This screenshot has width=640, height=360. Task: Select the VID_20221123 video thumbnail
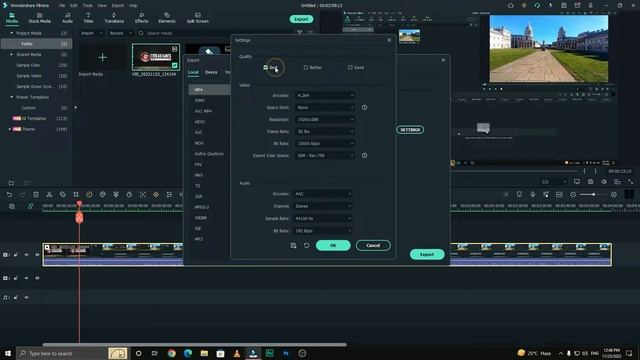tap(156, 58)
